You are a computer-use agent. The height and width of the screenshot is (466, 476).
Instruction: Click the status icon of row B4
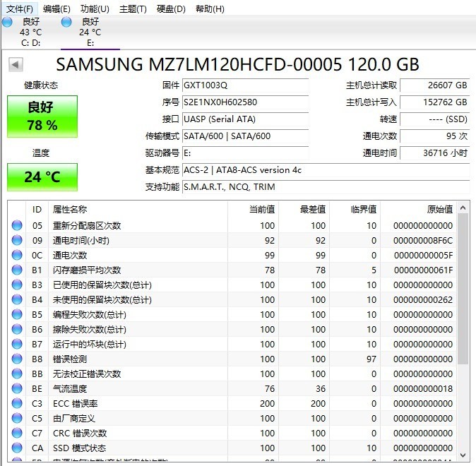(x=17, y=299)
